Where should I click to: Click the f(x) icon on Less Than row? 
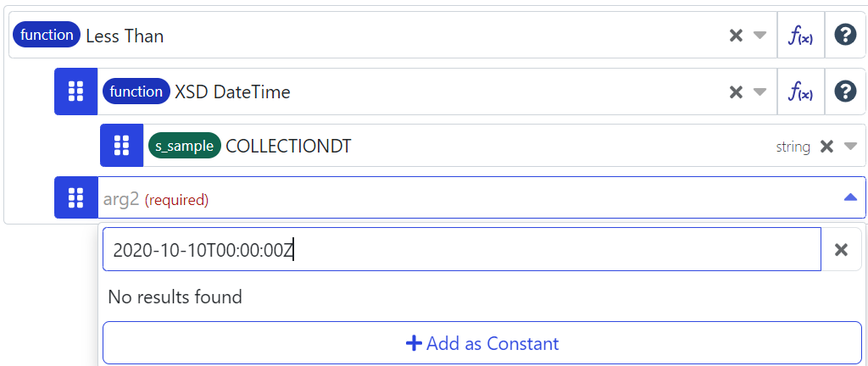pyautogui.click(x=800, y=35)
